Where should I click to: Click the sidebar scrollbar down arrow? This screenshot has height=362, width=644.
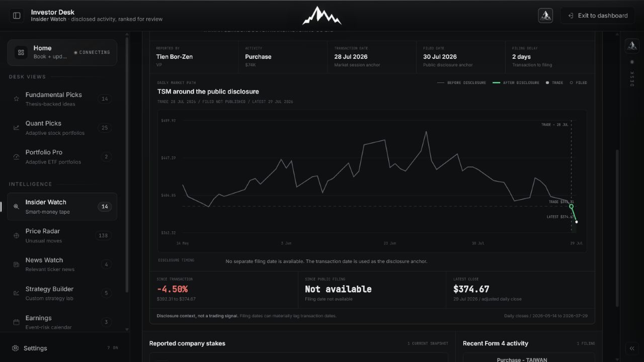(127, 330)
